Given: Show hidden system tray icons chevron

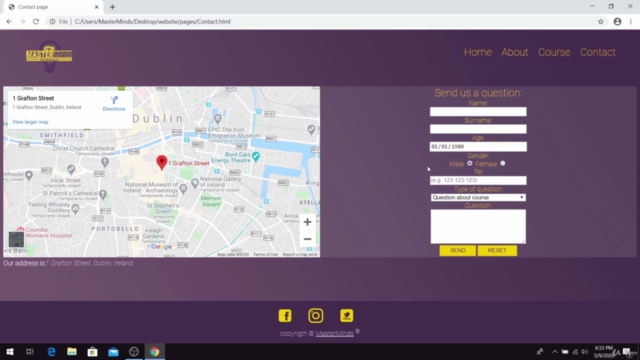Looking at the screenshot, I should click(x=555, y=352).
